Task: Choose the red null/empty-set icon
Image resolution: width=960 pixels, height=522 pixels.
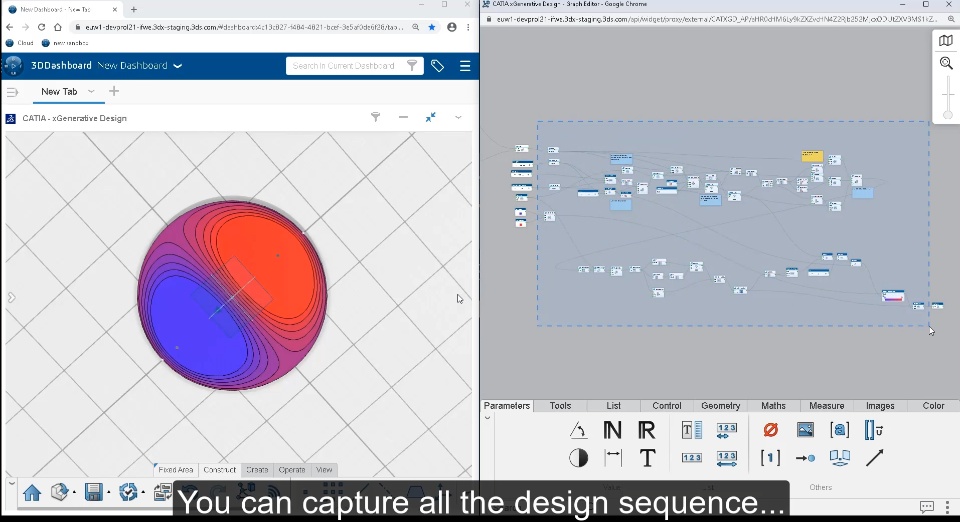Action: click(x=771, y=430)
